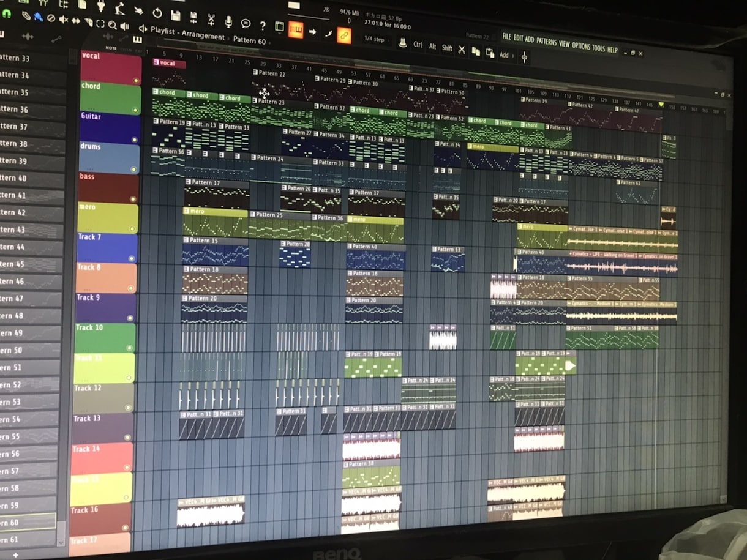
Task: Select the dashed-box Select tool
Action: pyautogui.click(x=100, y=23)
